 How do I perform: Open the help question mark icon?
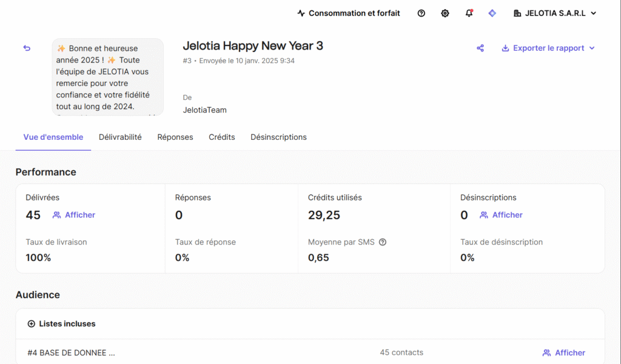(421, 13)
